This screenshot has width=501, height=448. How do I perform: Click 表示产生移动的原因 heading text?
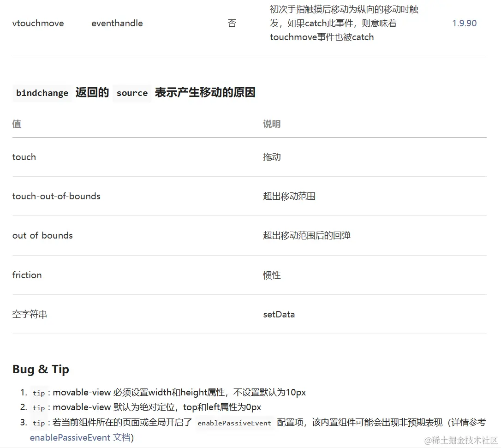pyautogui.click(x=205, y=93)
